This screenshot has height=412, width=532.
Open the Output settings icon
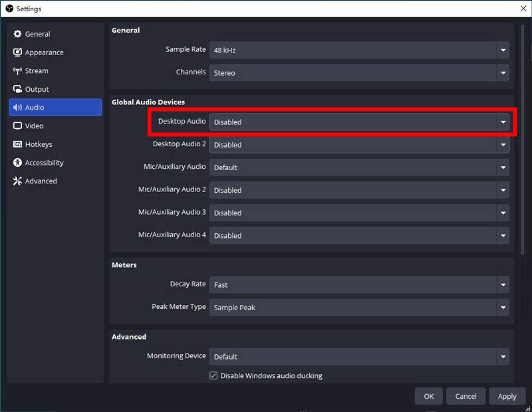click(17, 89)
